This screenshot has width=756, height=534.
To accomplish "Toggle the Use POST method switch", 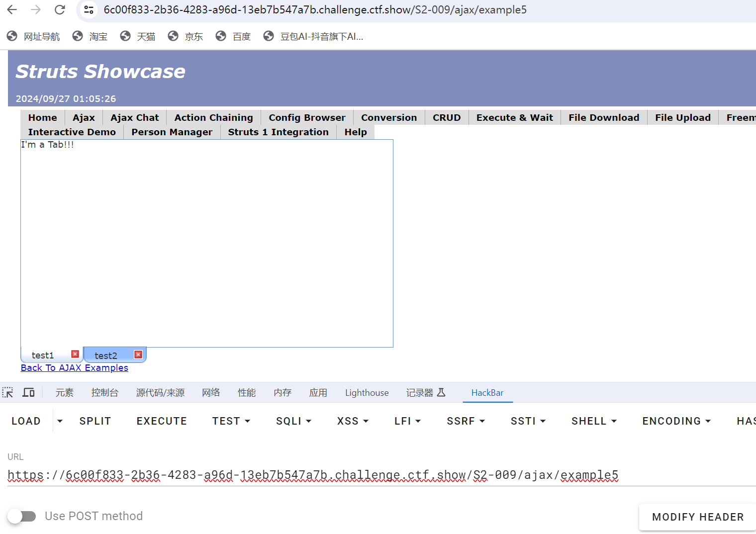I will click(22, 516).
